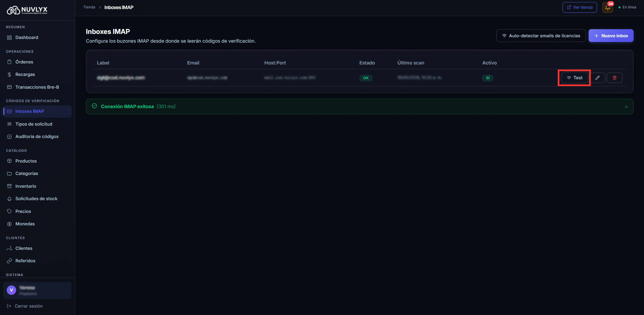Click the Inventario archive icon
Viewport: 644px width, 315px height.
[x=9, y=186]
